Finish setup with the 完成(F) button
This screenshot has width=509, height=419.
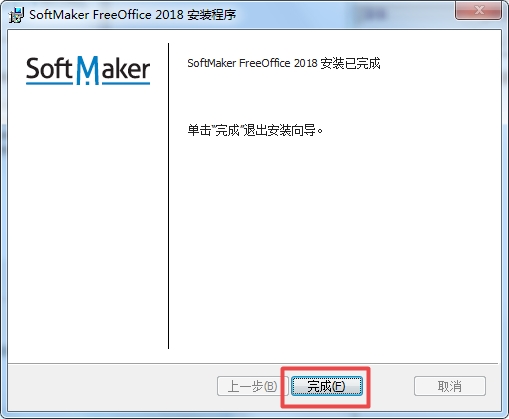(x=327, y=386)
